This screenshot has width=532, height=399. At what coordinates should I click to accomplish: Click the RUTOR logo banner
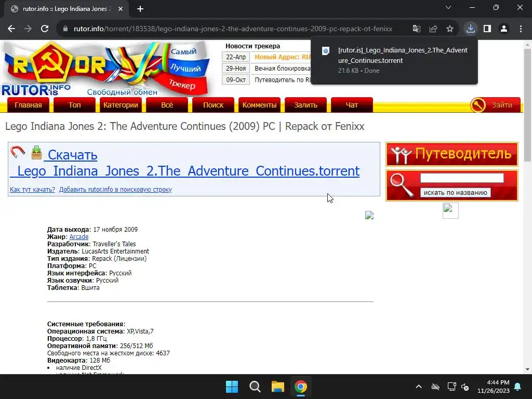coord(105,69)
